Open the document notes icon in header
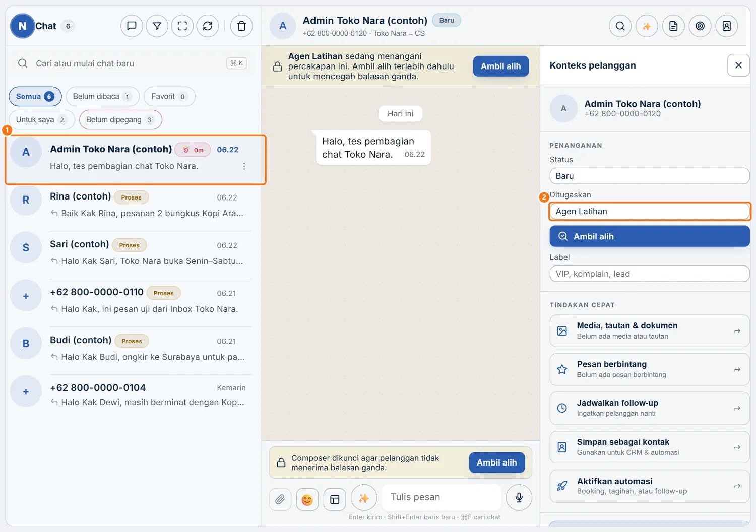756x532 pixels. pyautogui.click(x=673, y=26)
